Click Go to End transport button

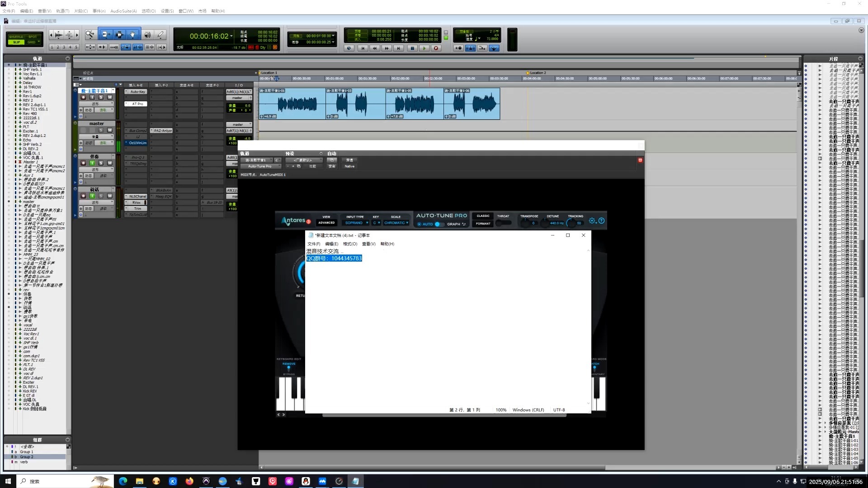399,48
